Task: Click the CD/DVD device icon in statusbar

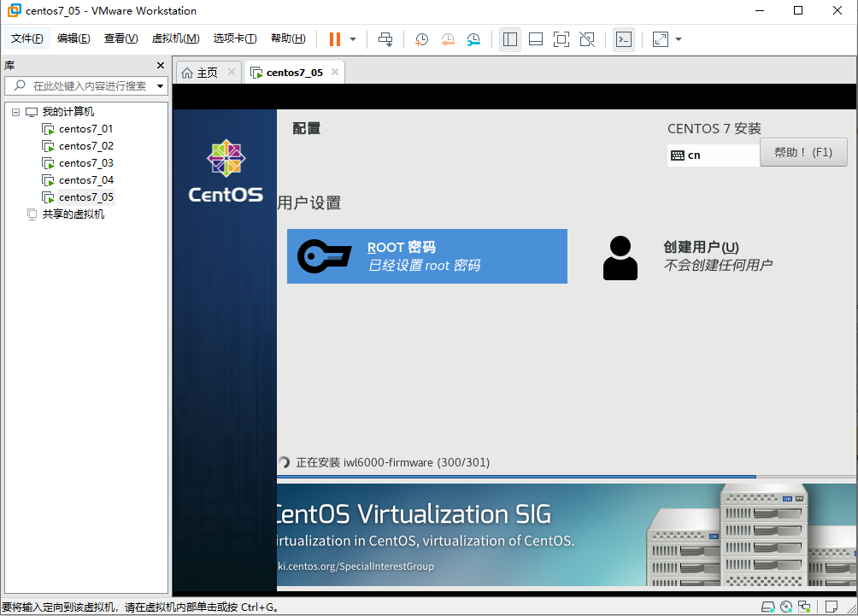Action: pos(785,607)
